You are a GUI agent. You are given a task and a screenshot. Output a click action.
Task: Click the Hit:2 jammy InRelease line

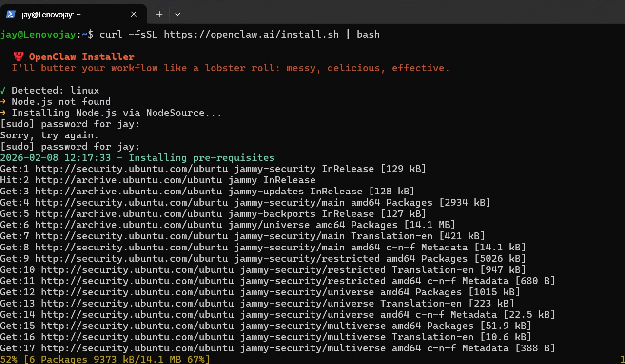(x=158, y=180)
